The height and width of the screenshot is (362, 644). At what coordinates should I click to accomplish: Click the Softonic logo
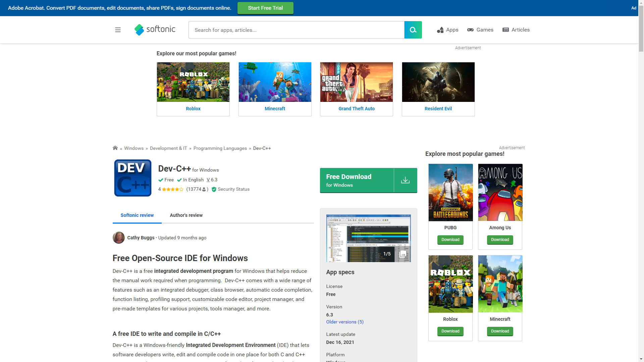pyautogui.click(x=155, y=29)
